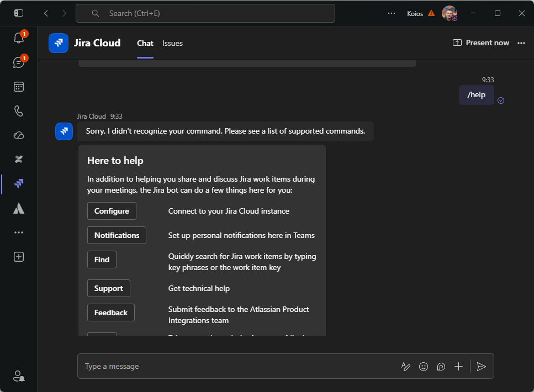Click the Support button
This screenshot has width=534, height=392.
point(109,288)
